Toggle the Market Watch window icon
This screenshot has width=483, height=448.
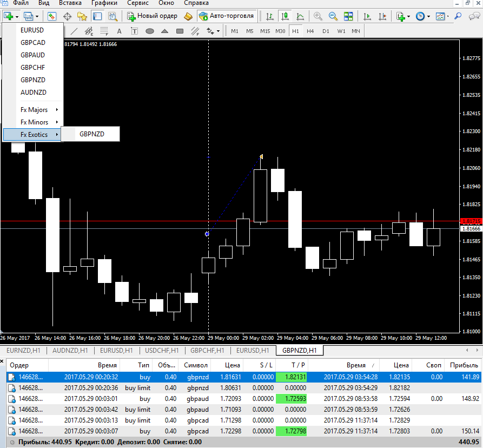(52, 16)
